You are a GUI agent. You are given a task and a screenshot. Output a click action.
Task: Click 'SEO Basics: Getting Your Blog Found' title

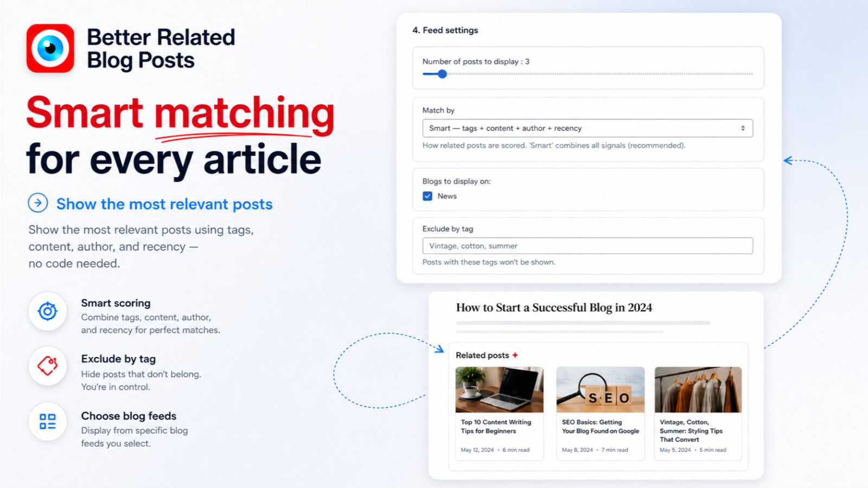(601, 427)
